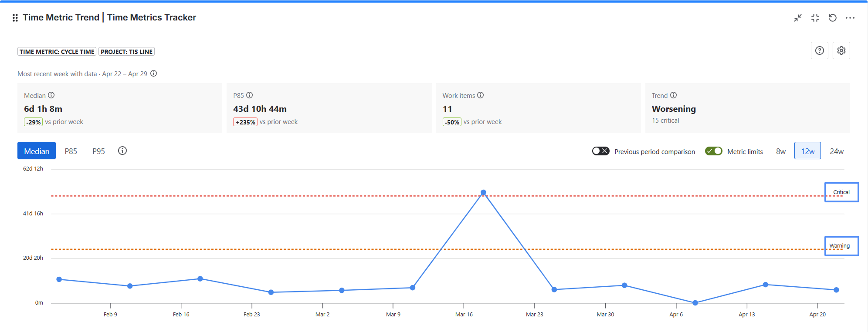
Task: Refresh the widget using the reload icon
Action: [x=833, y=18]
